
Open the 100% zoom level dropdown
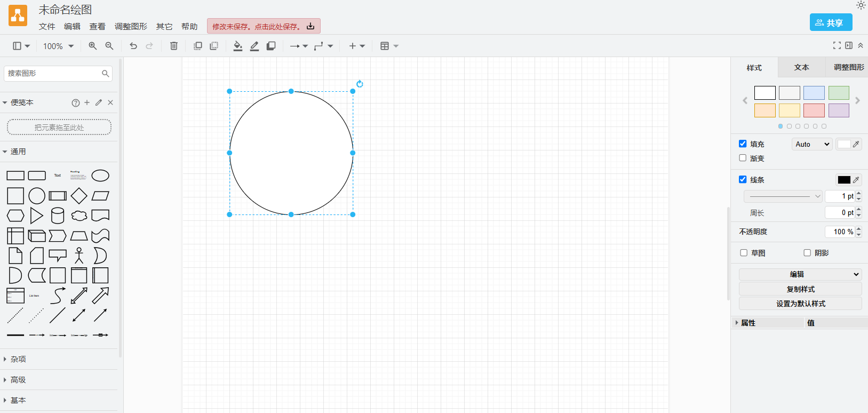point(58,46)
